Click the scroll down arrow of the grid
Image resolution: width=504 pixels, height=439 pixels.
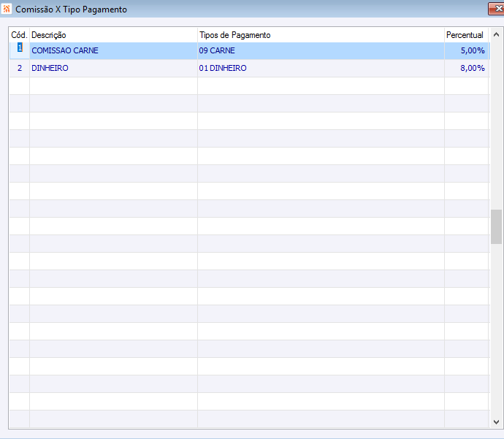coord(496,421)
